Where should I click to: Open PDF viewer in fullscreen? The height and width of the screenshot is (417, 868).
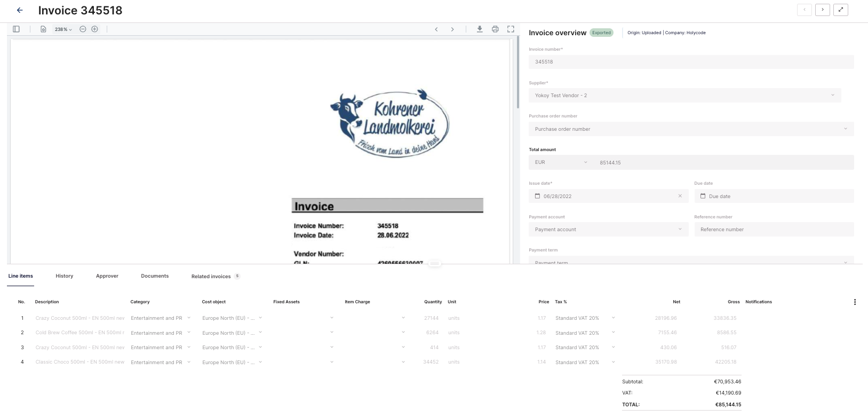(x=511, y=29)
